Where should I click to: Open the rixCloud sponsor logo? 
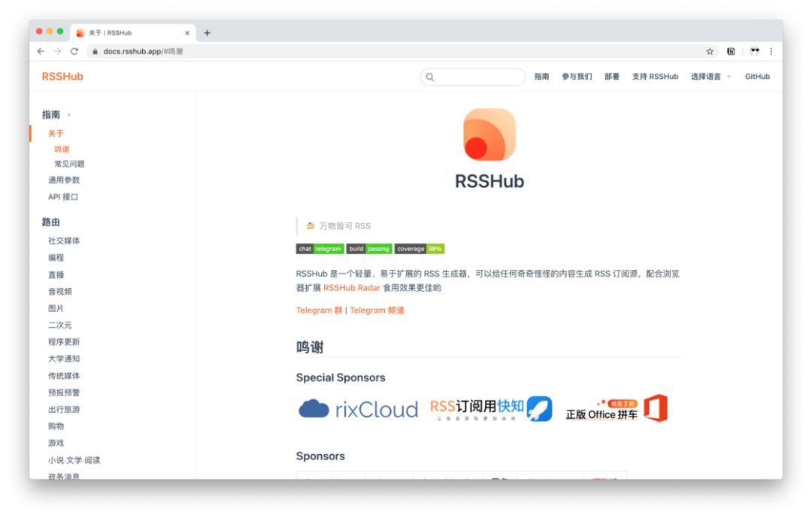359,409
